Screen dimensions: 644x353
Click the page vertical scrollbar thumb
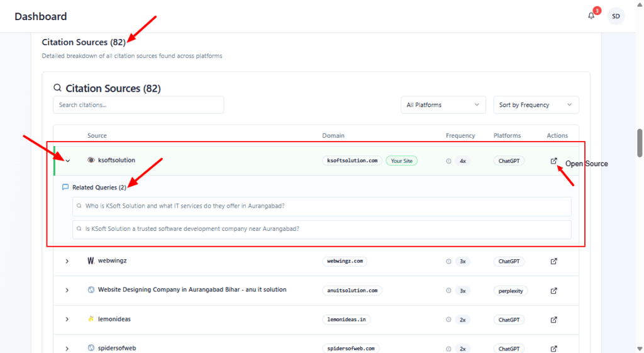[640, 143]
